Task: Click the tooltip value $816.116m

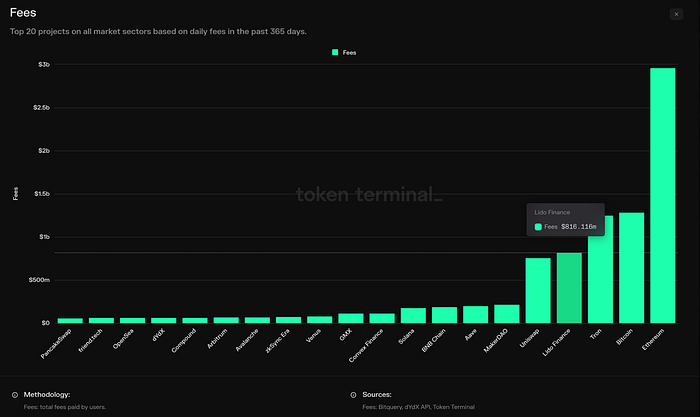Action: [x=579, y=227]
